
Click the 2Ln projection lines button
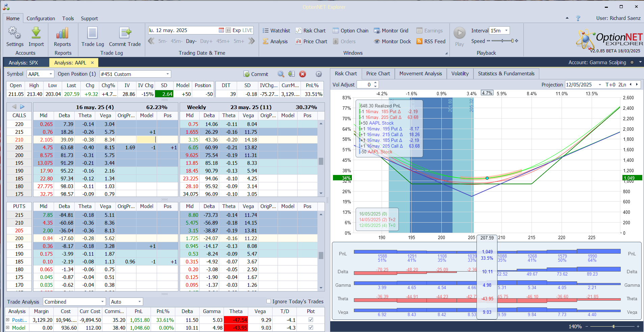(x=622, y=85)
